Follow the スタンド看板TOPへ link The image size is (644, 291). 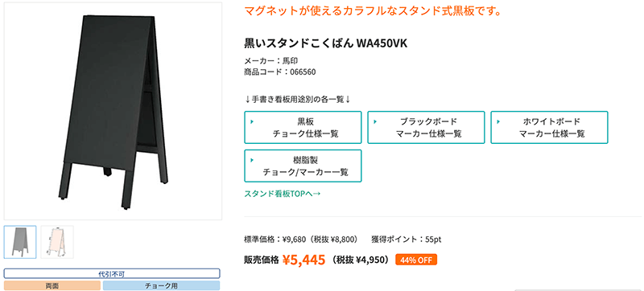(x=283, y=194)
